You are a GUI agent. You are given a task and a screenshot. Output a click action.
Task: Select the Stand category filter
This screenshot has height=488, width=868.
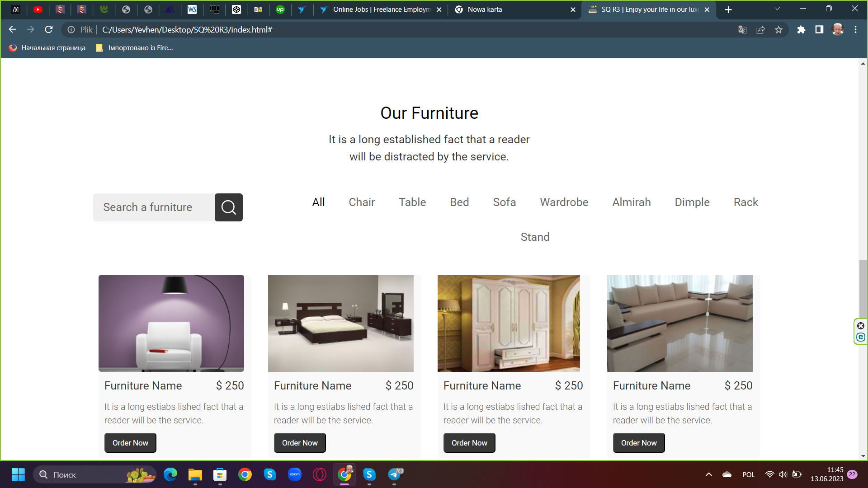coord(535,237)
